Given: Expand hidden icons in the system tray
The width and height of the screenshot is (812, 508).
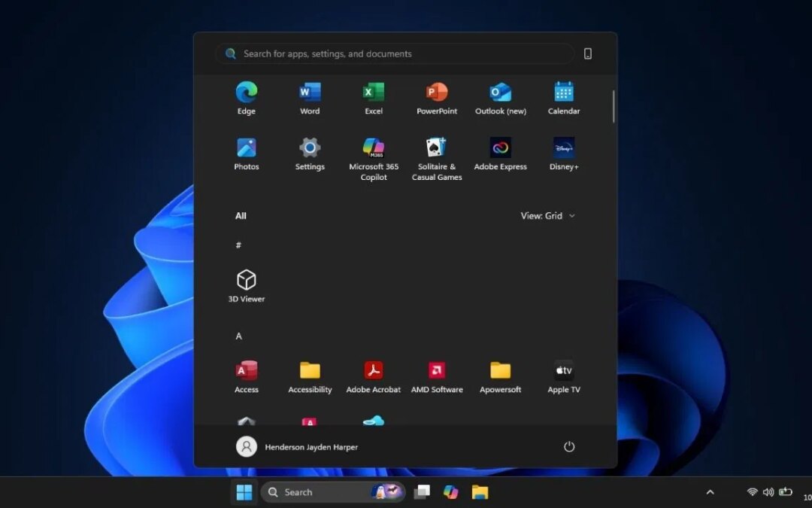Looking at the screenshot, I should 710,491.
